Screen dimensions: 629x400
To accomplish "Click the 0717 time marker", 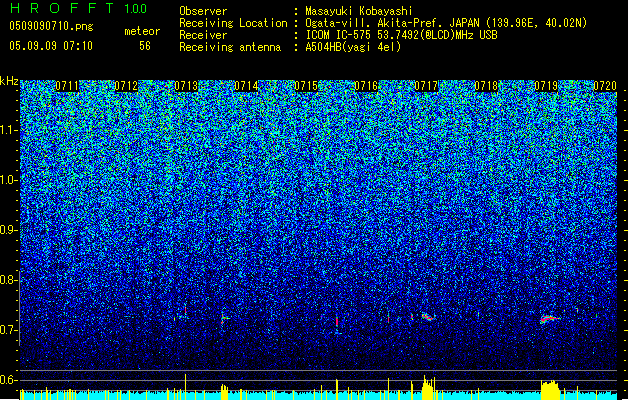I will [426, 86].
